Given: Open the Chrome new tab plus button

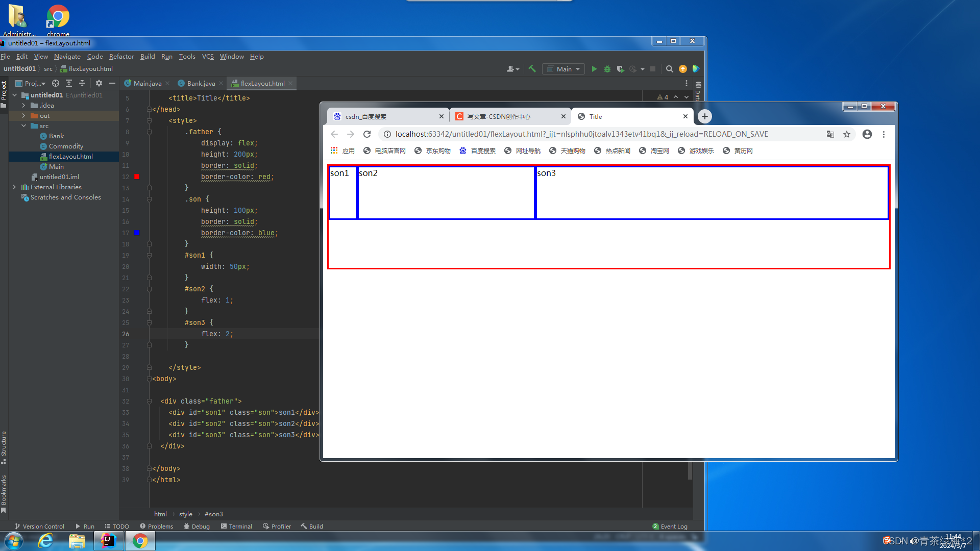Looking at the screenshot, I should (704, 116).
